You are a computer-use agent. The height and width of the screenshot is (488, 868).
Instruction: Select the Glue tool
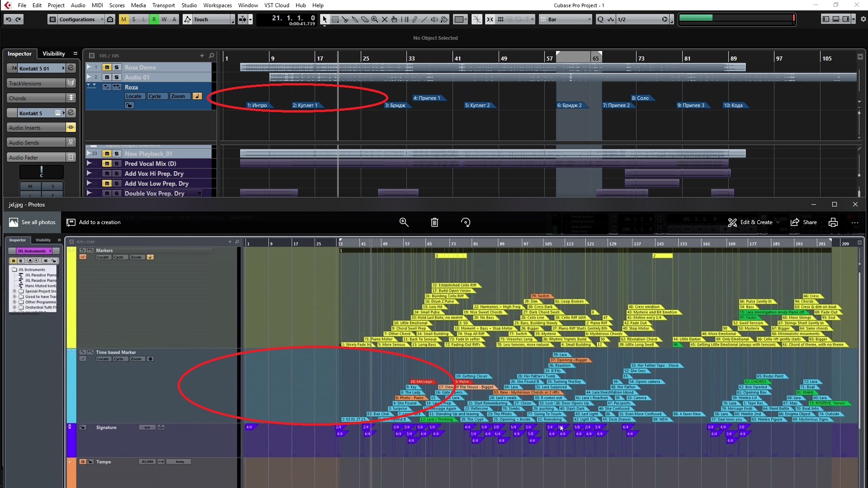click(355, 19)
